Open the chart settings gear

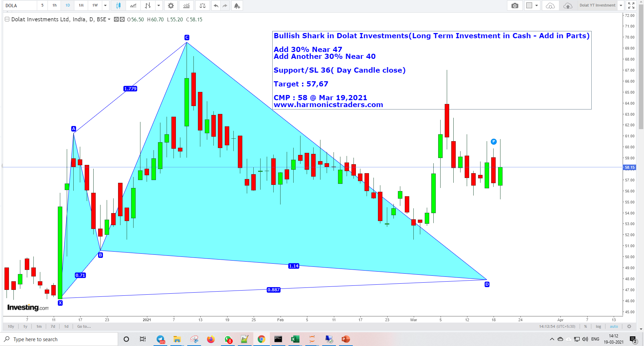point(171,6)
